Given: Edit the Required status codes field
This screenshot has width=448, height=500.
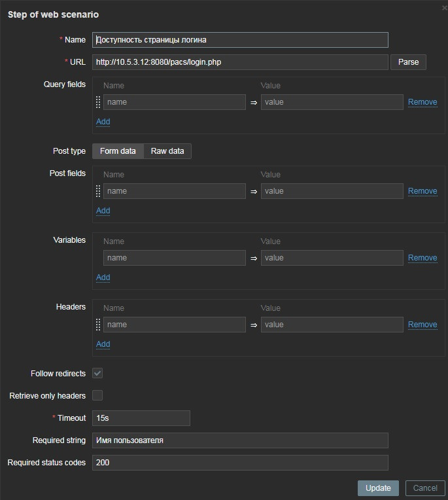Looking at the screenshot, I should (x=240, y=463).
